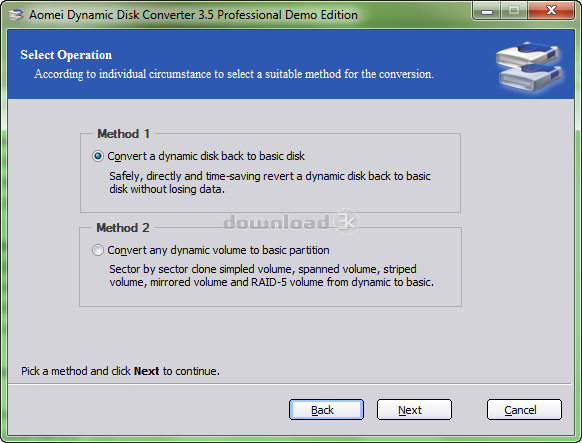Viewport: 582px width, 443px height.
Task: Click the Method 1 description about losing data
Action: [x=270, y=183]
